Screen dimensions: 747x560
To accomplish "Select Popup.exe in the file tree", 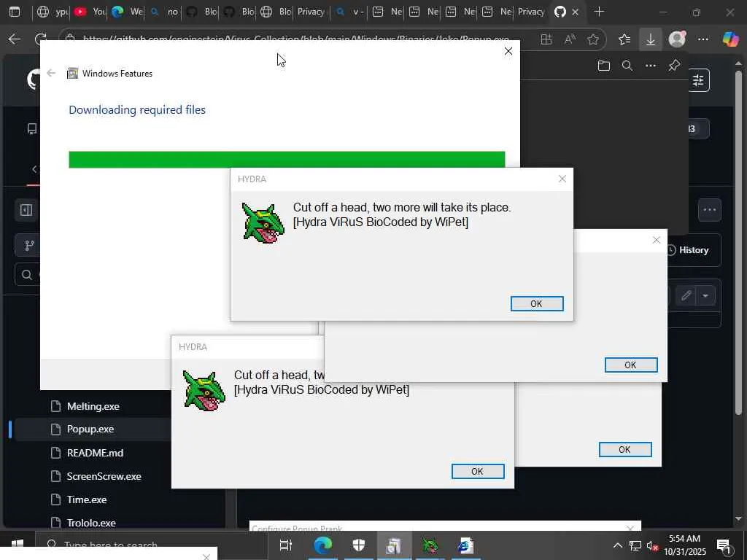I will click(90, 429).
